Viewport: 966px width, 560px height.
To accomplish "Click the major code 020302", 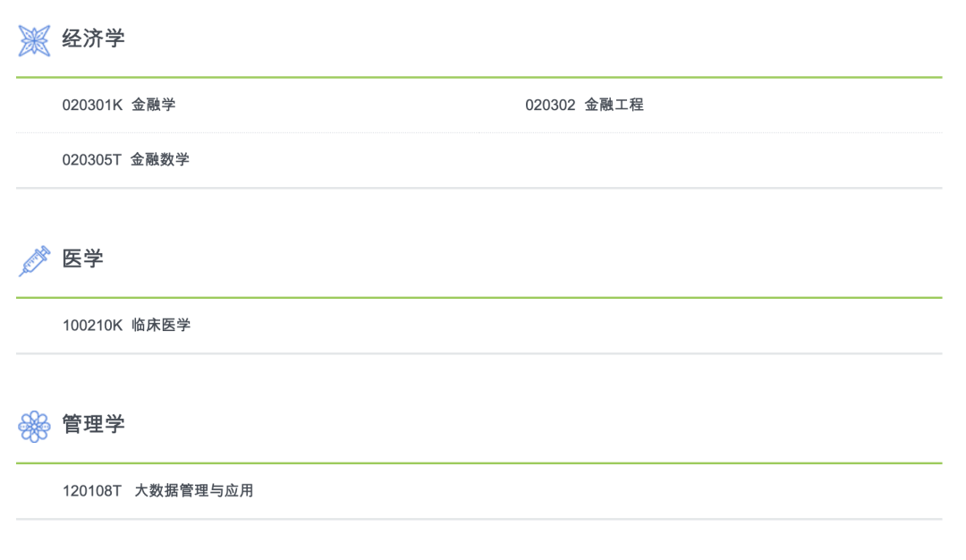I will [550, 106].
